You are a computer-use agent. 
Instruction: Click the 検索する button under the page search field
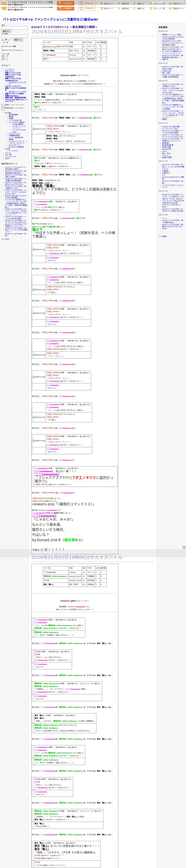pyautogui.click(x=6, y=31)
